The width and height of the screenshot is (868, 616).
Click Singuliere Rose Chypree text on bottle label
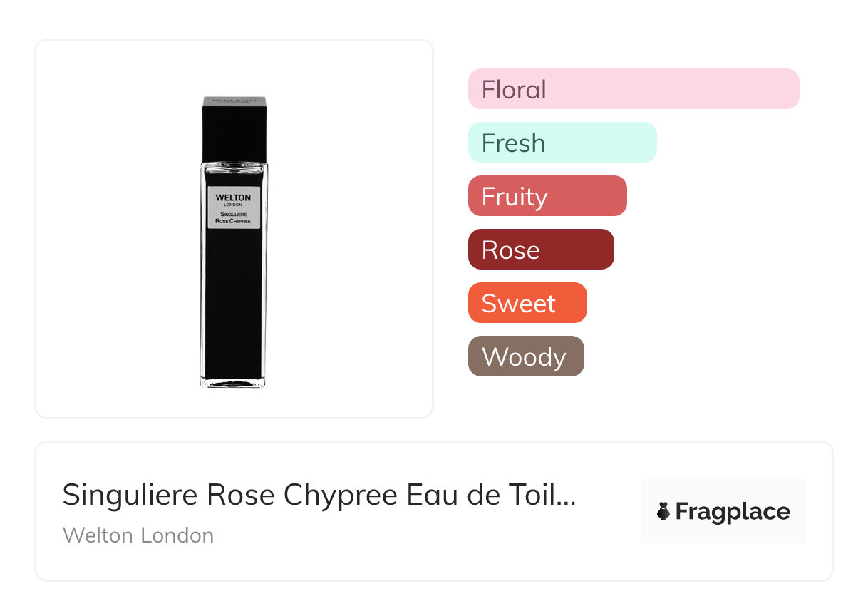click(x=234, y=217)
